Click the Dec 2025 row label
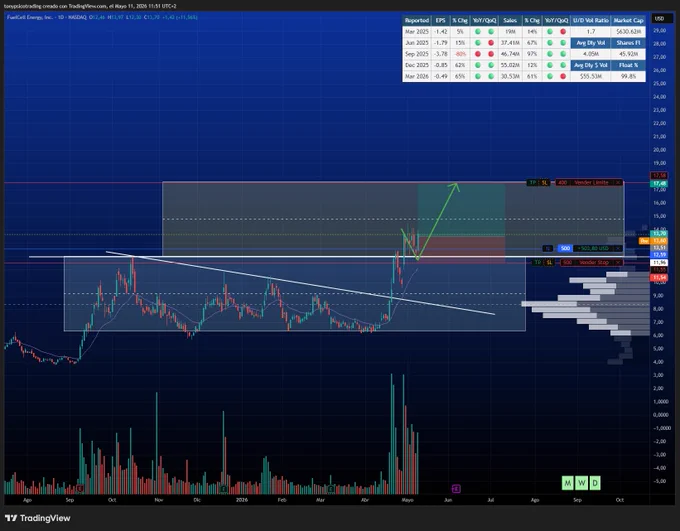The height and width of the screenshot is (531, 680). tap(417, 65)
